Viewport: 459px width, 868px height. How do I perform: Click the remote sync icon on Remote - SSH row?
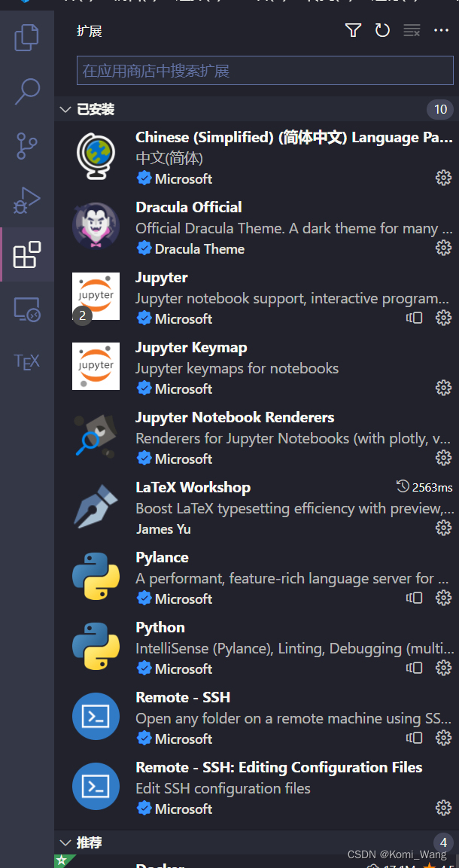coord(414,738)
